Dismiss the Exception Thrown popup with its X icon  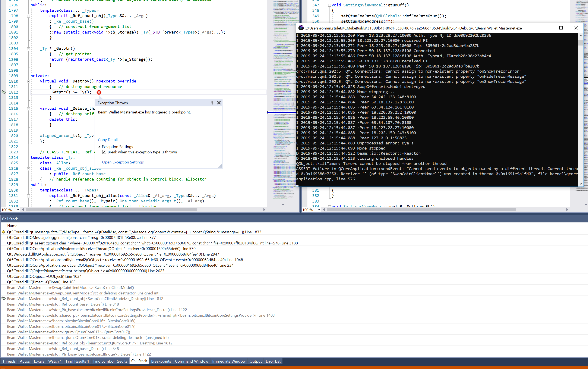[x=218, y=103]
